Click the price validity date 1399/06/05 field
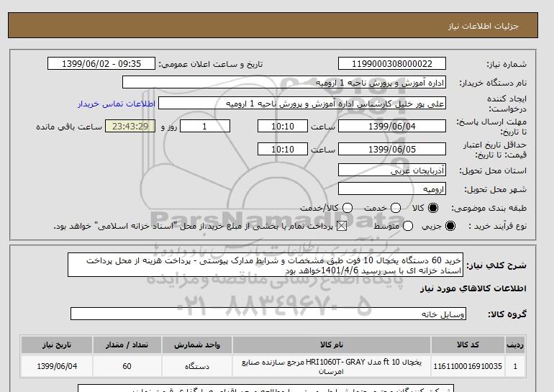554x392 pixels. click(392, 149)
